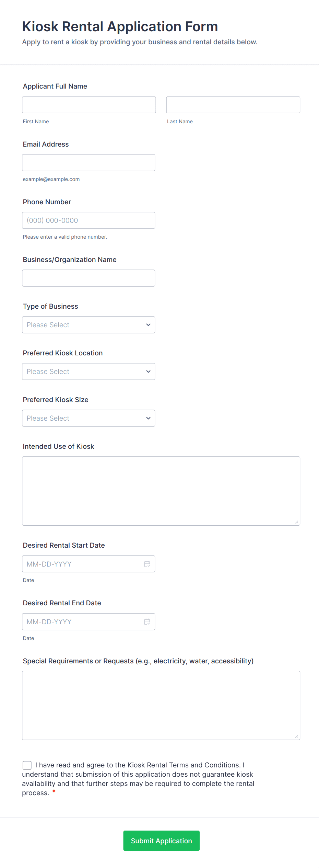Click the Business/Organization Name field
The image size is (319, 868).
click(x=88, y=278)
